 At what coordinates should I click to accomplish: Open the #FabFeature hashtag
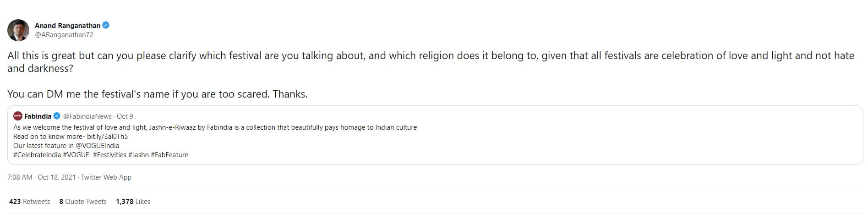pos(169,155)
